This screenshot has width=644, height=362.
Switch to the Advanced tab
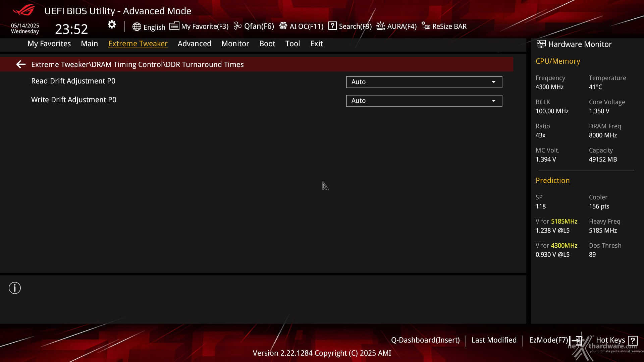(195, 44)
